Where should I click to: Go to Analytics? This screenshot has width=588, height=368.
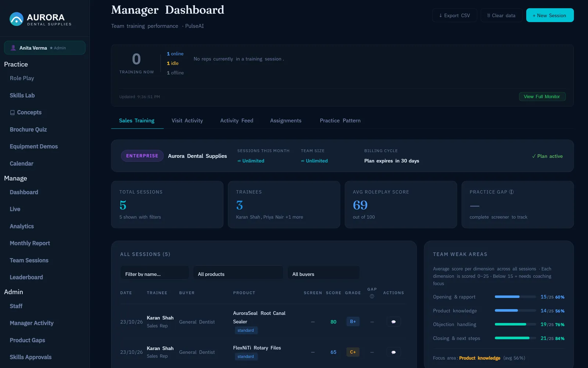coord(22,226)
